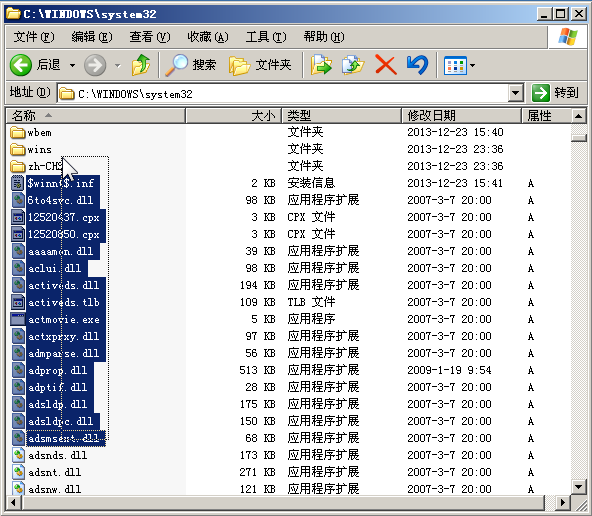
Task: Open the 工具(T) menu
Action: point(266,37)
